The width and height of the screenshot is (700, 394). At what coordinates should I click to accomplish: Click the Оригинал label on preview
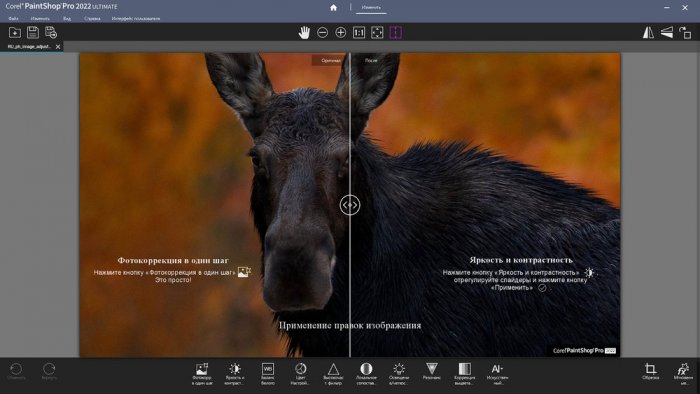[x=331, y=60]
